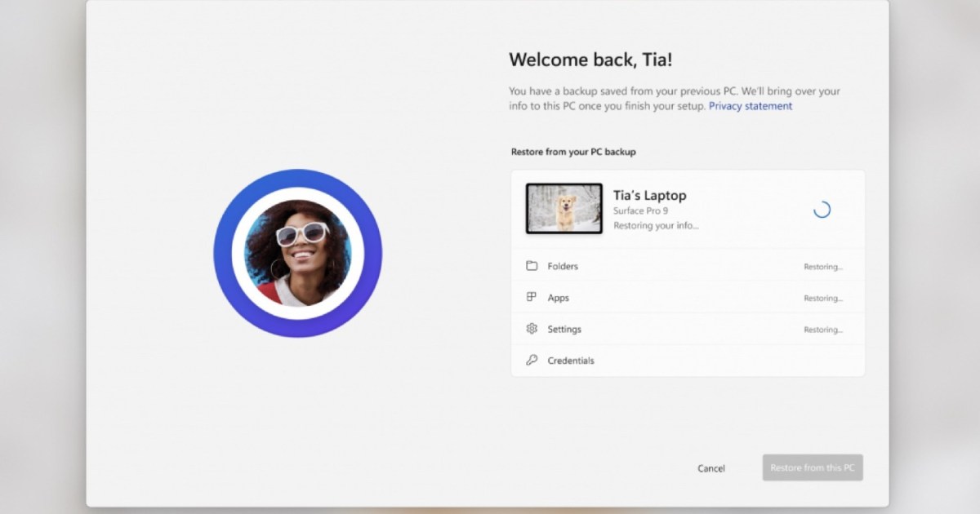The width and height of the screenshot is (980, 514).
Task: Click the Welcome back, Tia! heading
Action: coord(590,59)
